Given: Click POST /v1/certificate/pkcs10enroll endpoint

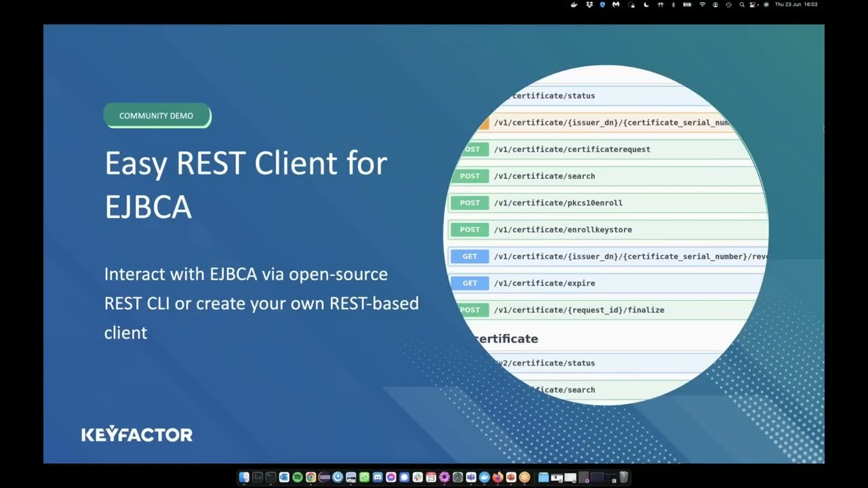Looking at the screenshot, I should 608,203.
